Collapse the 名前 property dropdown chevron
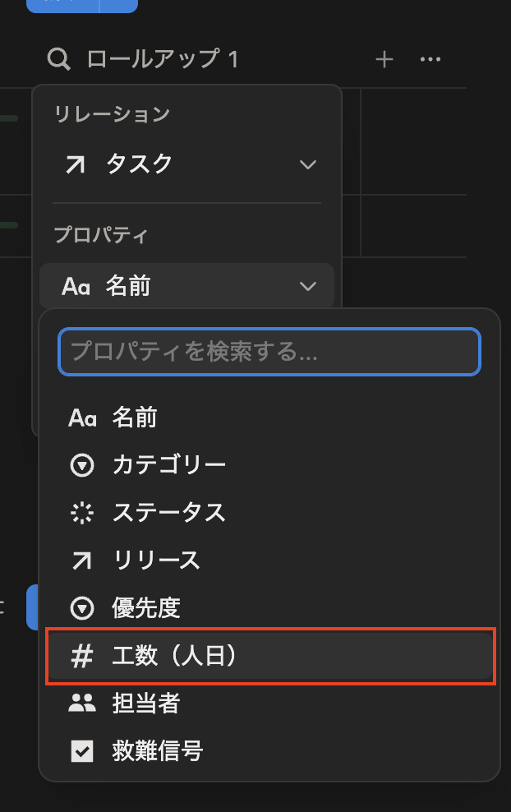The width and height of the screenshot is (511, 812). pyautogui.click(x=308, y=286)
